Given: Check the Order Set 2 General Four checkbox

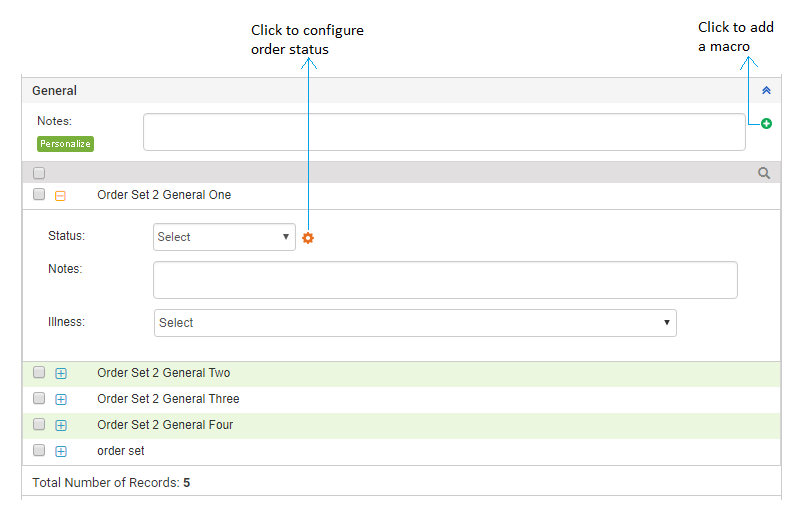Looking at the screenshot, I should [39, 424].
